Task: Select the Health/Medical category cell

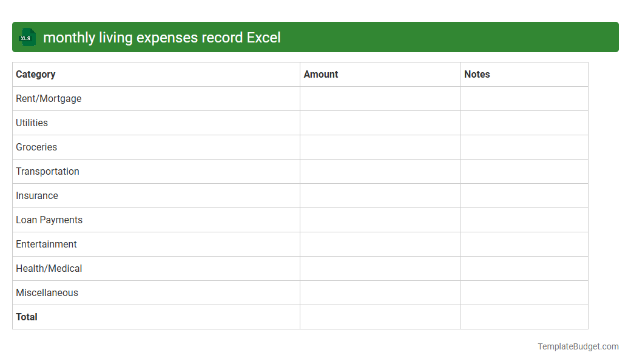Action: 49,268
